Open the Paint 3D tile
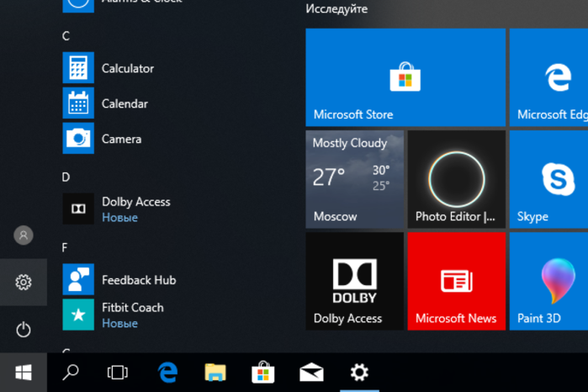The height and width of the screenshot is (392, 588). [x=548, y=281]
